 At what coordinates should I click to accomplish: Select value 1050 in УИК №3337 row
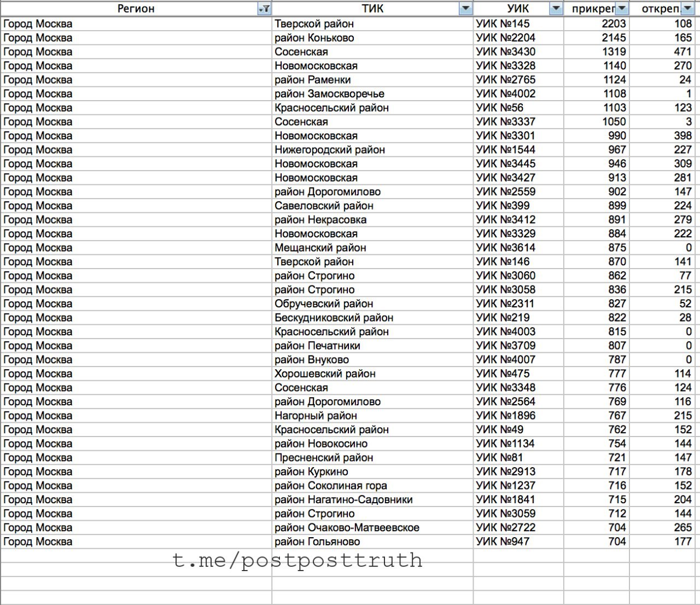597,121
